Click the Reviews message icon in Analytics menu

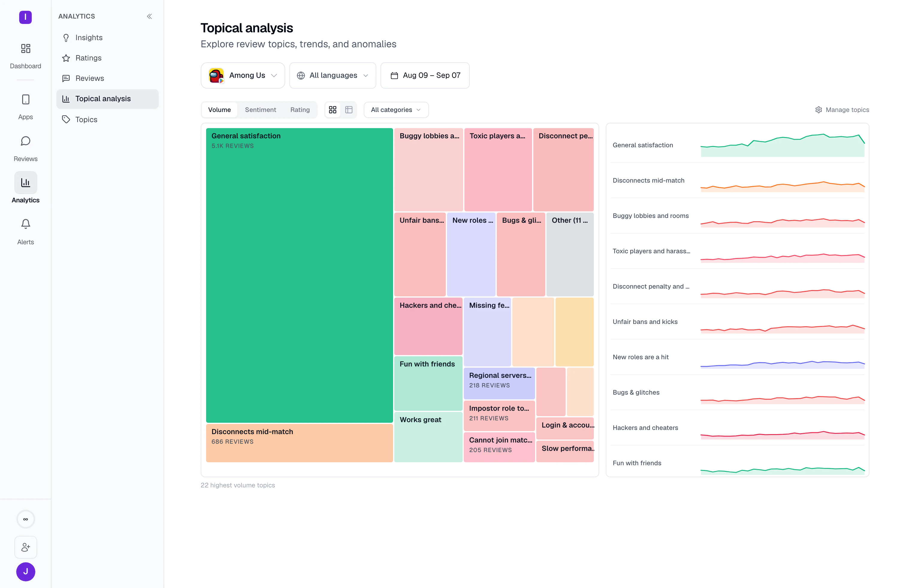(x=66, y=78)
